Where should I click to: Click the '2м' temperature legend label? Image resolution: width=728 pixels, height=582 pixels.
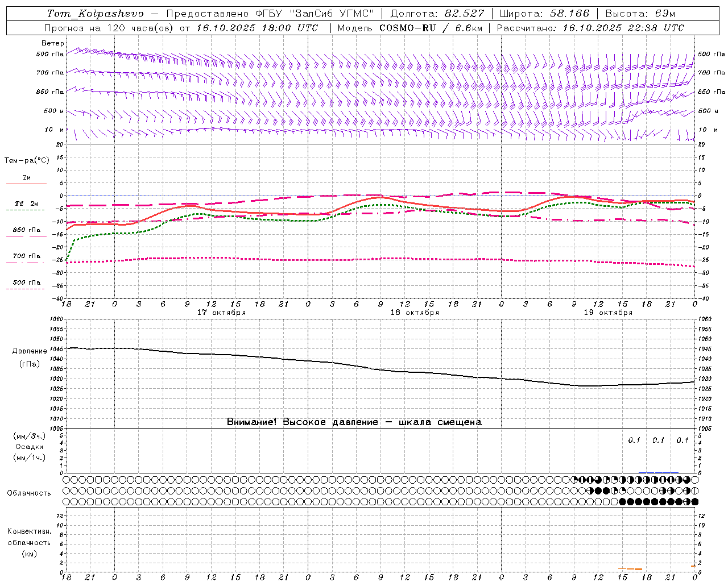pyautogui.click(x=27, y=177)
